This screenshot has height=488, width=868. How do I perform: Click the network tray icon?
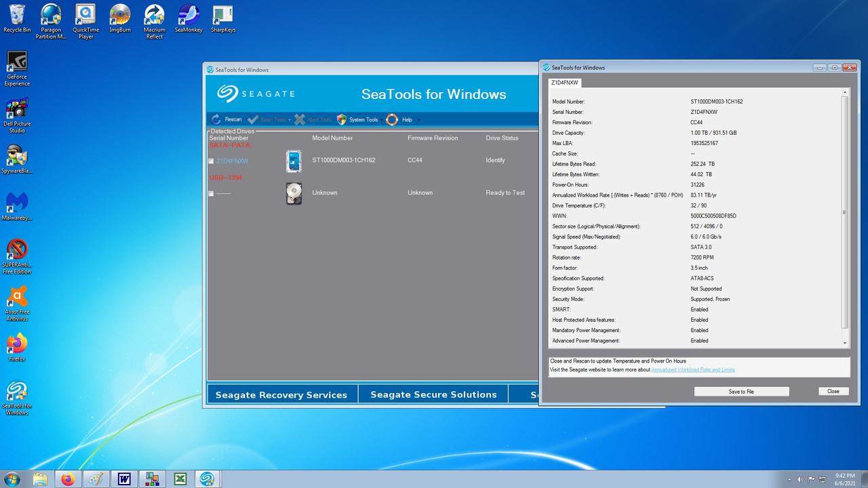823,479
